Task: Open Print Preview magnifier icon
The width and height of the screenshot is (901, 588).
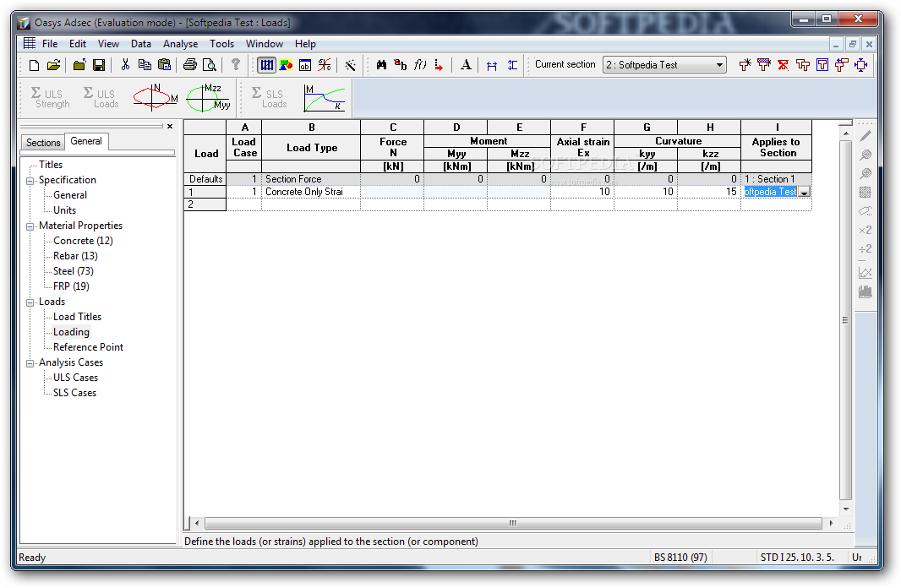Action: [x=210, y=65]
